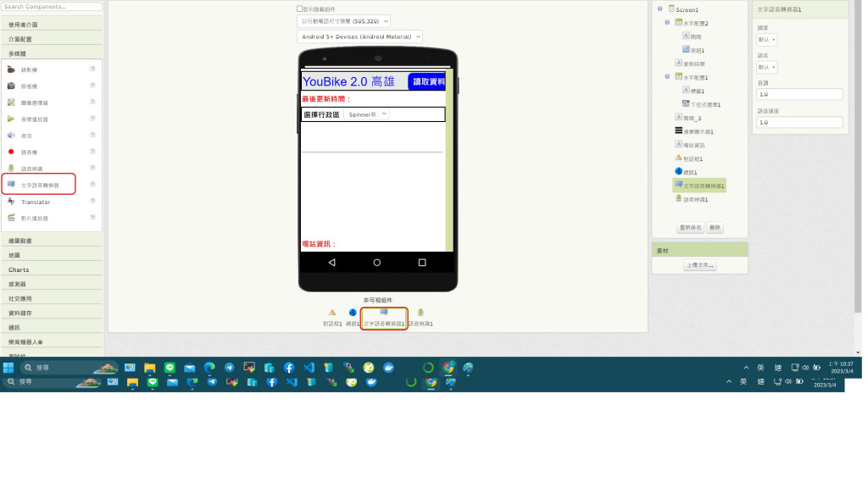This screenshot has height=488, width=868.
Task: Open the 國家 country property dropdown
Action: coord(766,40)
